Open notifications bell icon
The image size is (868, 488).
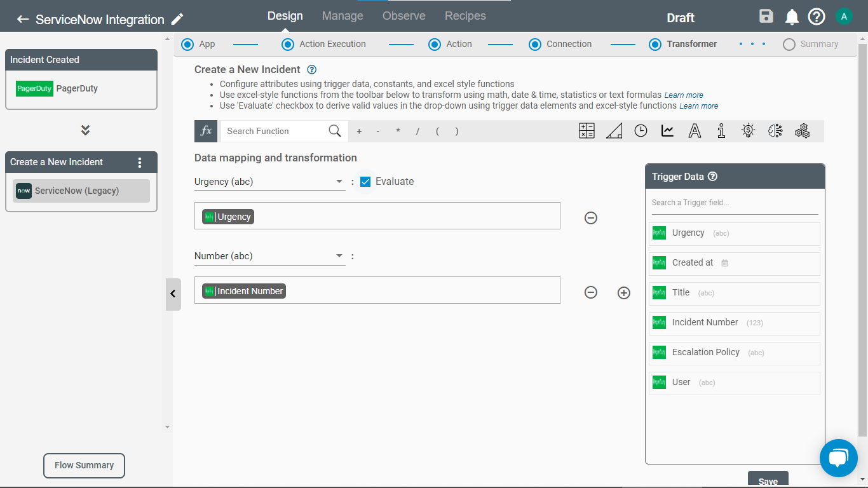tap(792, 17)
